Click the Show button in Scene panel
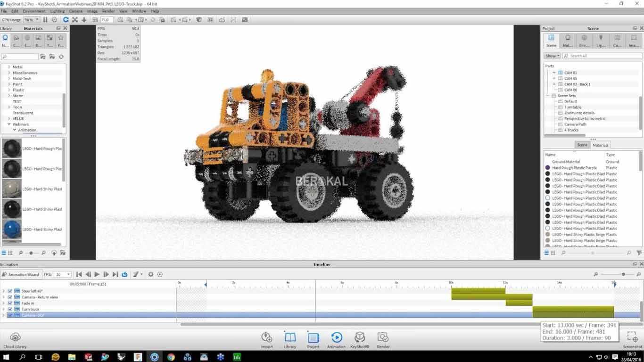This screenshot has width=644, height=362. [x=552, y=56]
